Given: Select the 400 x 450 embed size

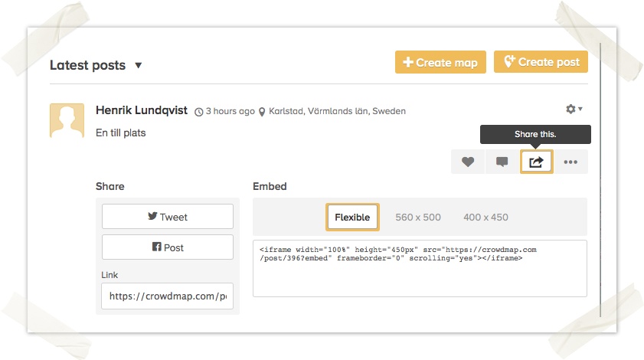Looking at the screenshot, I should tap(485, 217).
